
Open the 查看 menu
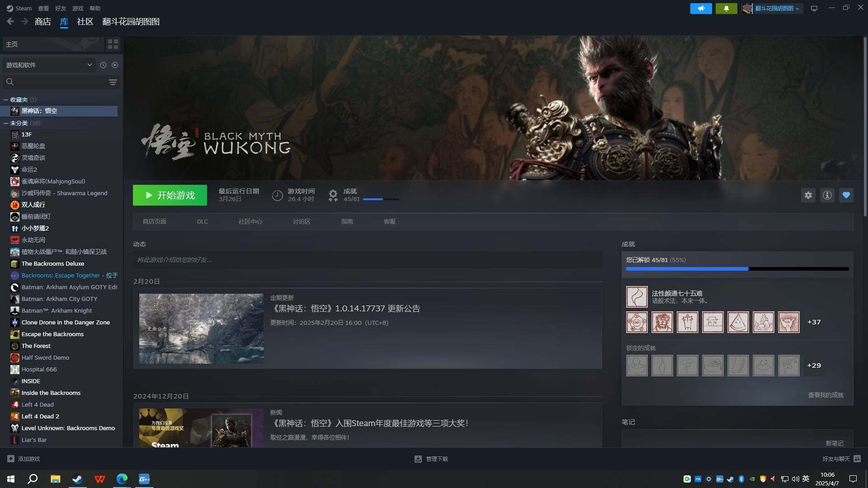click(x=43, y=8)
